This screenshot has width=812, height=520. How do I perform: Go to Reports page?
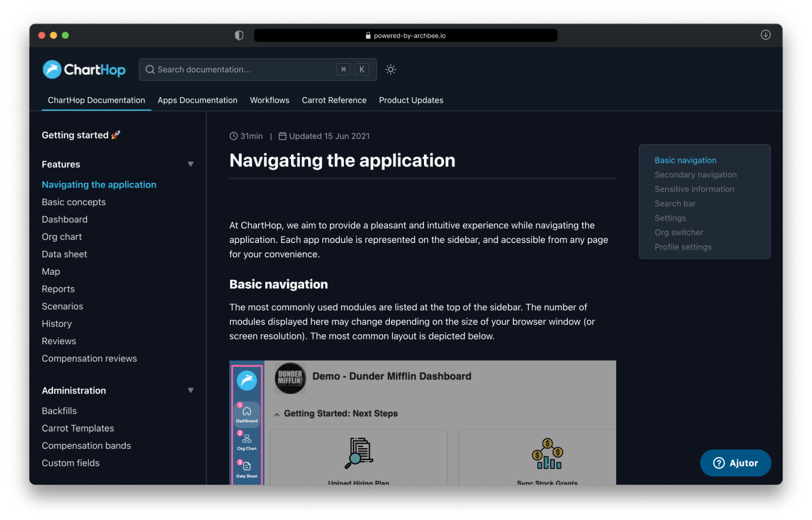(x=58, y=289)
